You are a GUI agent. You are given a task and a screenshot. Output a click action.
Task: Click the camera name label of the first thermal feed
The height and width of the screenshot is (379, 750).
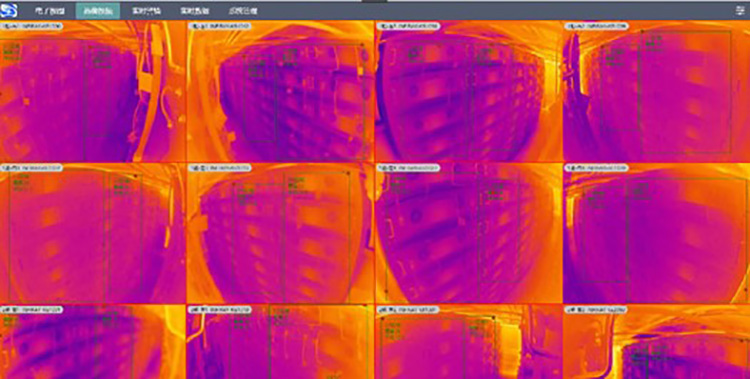pos(32,26)
